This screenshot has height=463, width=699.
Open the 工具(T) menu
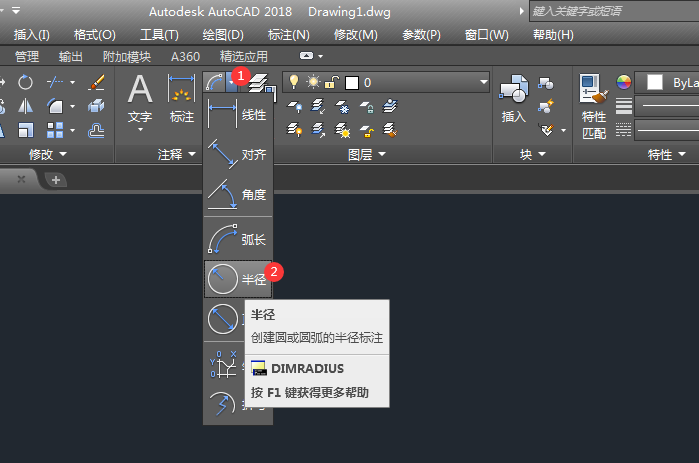pyautogui.click(x=159, y=35)
